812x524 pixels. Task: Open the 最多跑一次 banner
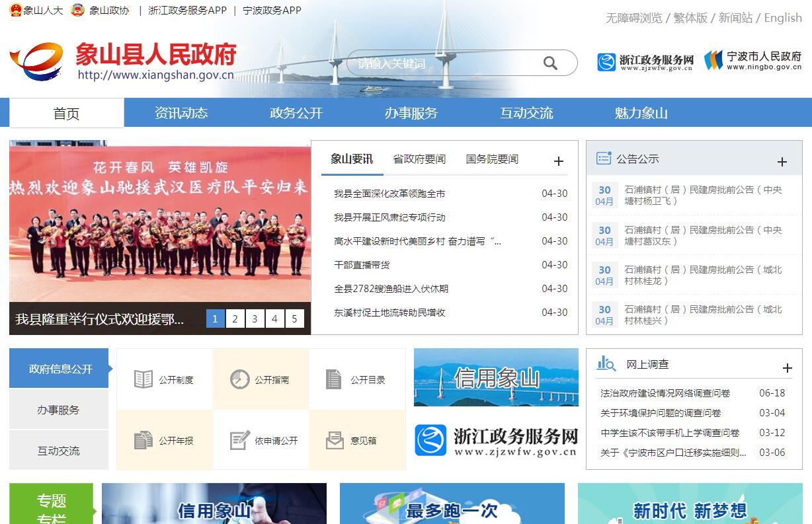452,504
